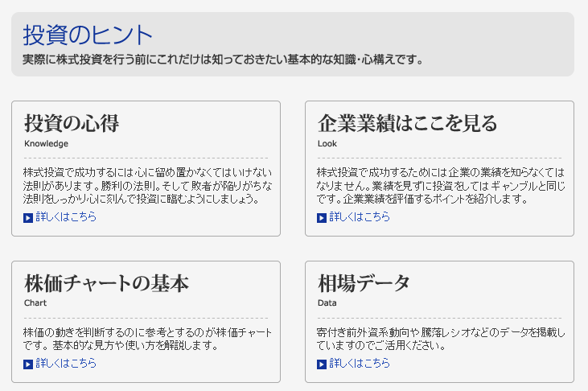
Task: Click the 実際に株式投資を行う前に intro sentence
Action: tap(223, 60)
